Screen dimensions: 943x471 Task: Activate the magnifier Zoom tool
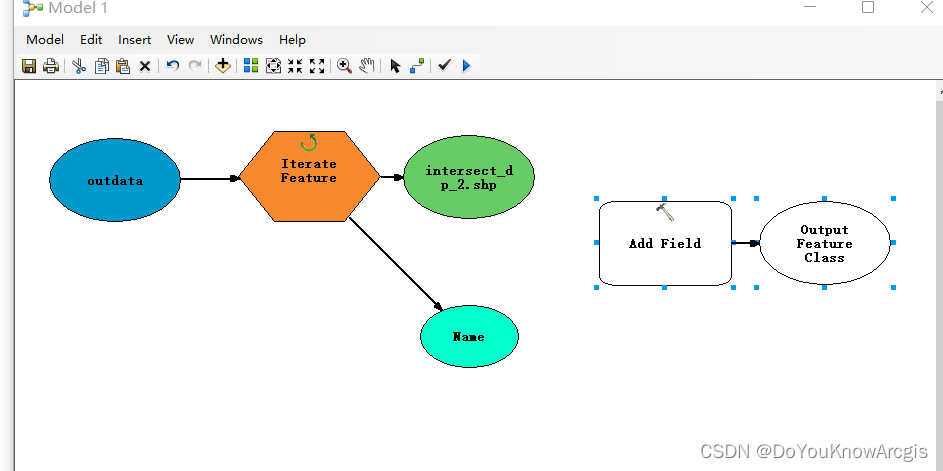[x=345, y=66]
